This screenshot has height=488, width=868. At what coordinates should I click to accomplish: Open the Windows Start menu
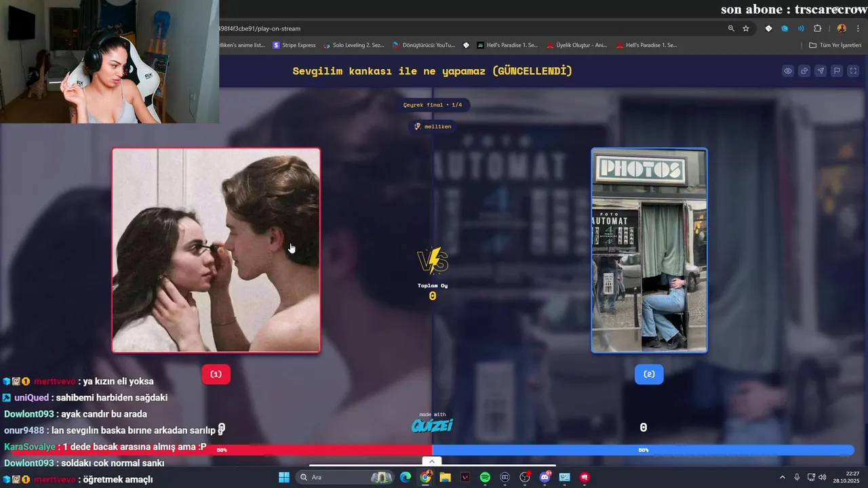284,477
